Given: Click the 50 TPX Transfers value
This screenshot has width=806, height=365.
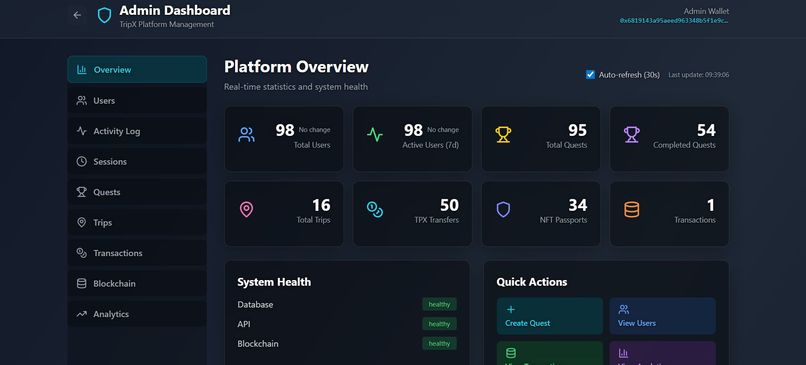Looking at the screenshot, I should pos(449,205).
